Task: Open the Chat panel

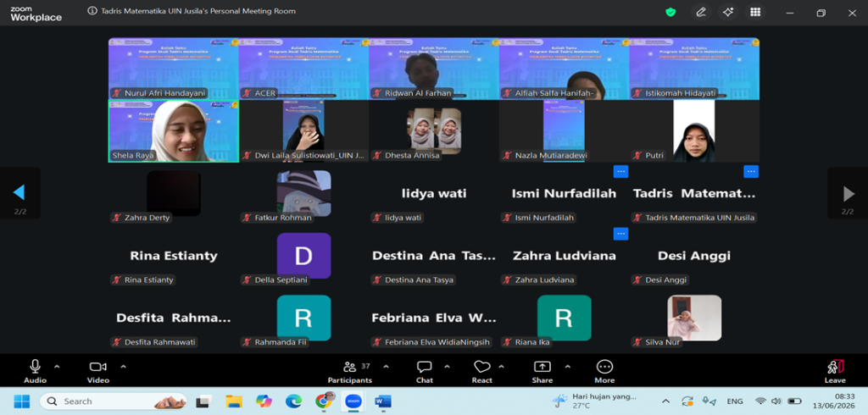Action: tap(425, 372)
